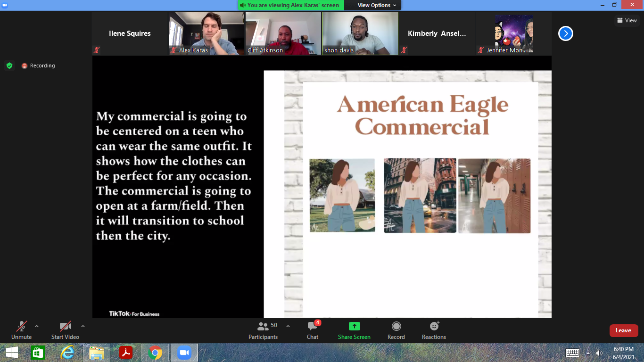Select Alex Karas video thumbnail
The image size is (644, 362).
pyautogui.click(x=207, y=33)
